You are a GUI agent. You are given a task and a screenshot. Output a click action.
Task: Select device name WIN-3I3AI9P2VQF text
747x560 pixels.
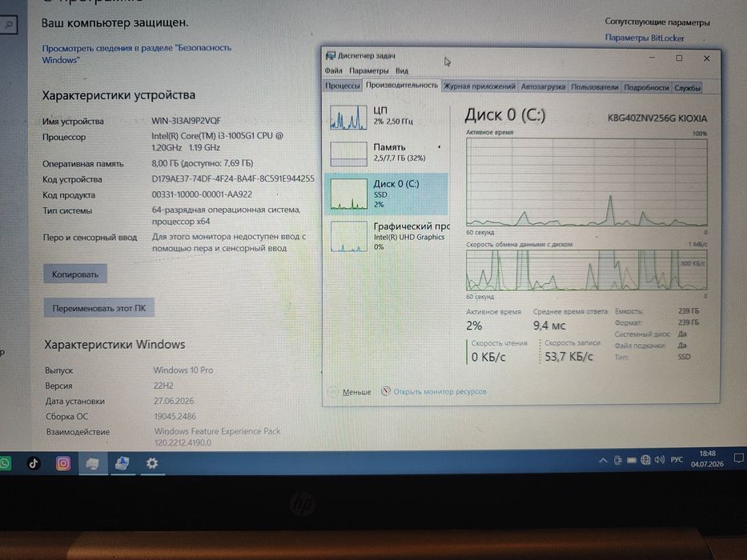click(186, 121)
